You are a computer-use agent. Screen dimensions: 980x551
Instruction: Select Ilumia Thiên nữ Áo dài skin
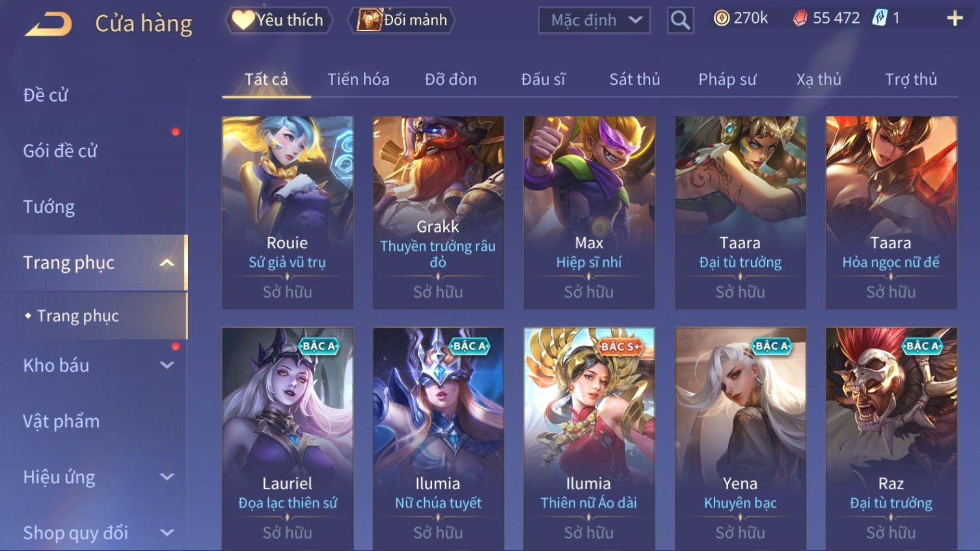click(x=589, y=438)
